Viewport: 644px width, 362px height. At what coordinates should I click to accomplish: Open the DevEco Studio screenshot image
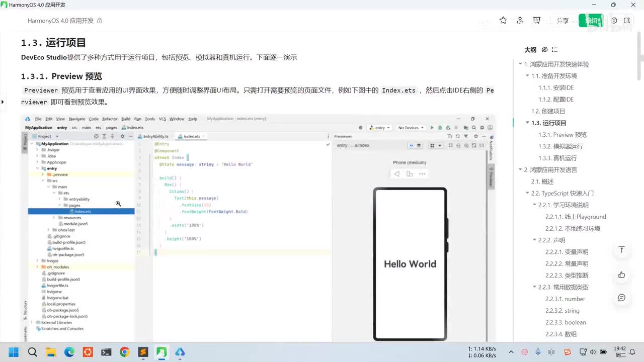pyautogui.click(x=258, y=229)
